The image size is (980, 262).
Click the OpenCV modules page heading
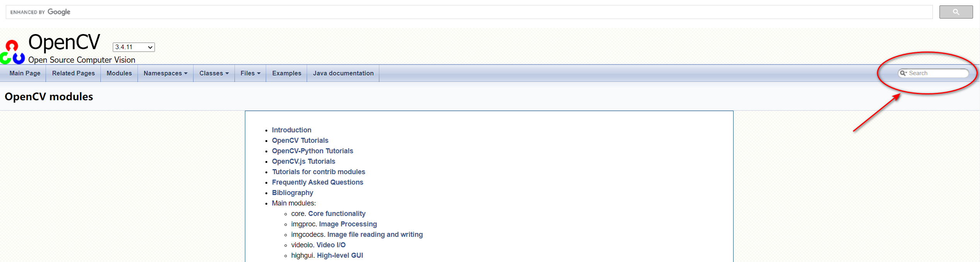coord(49,97)
